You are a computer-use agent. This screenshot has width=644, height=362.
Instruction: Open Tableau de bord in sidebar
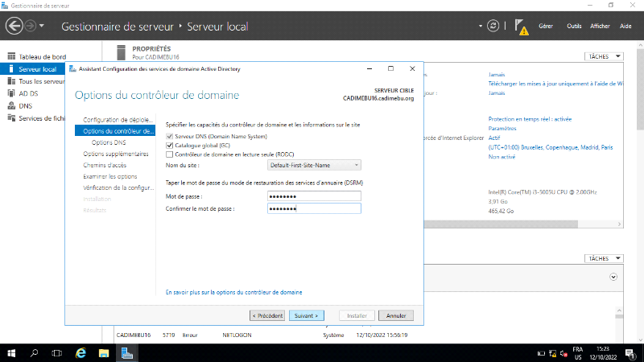click(x=42, y=56)
